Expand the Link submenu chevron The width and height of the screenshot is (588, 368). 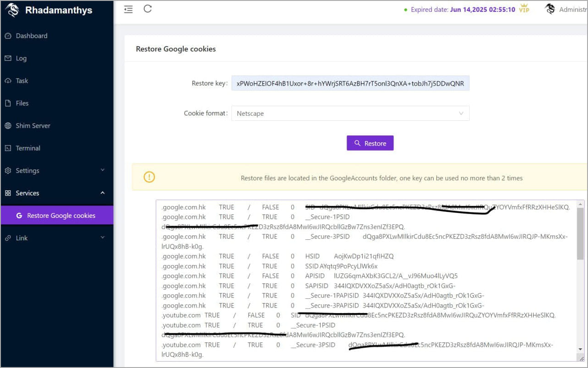(103, 238)
